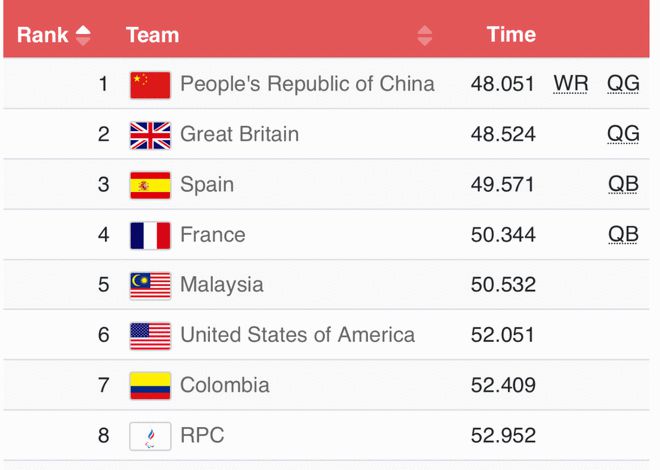Click the United States of America name
Screen dimensions: 660x470
(297, 335)
